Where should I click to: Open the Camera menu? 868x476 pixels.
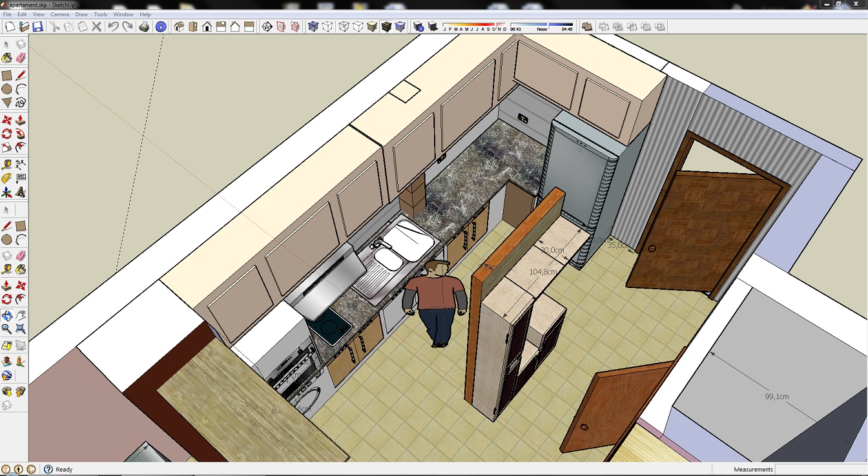59,14
